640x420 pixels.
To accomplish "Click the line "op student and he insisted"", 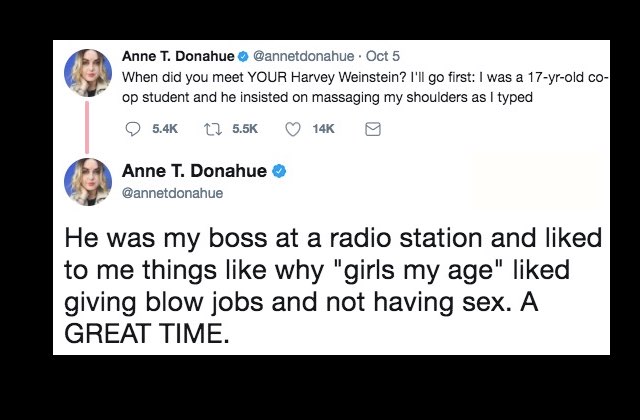I will (x=327, y=98).
